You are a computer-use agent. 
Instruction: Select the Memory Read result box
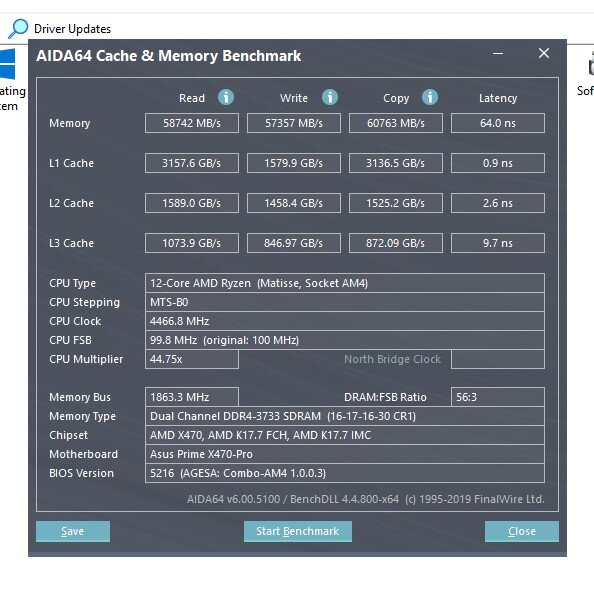(192, 123)
